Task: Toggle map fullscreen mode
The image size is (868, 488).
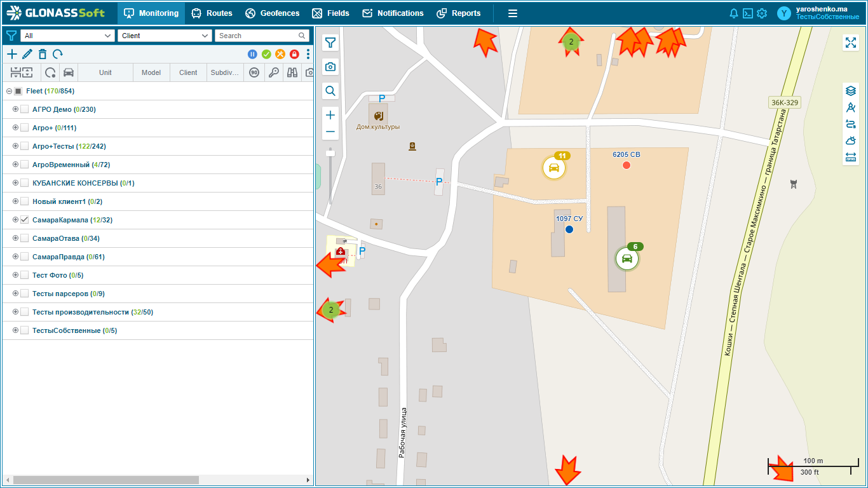Action: tap(851, 43)
